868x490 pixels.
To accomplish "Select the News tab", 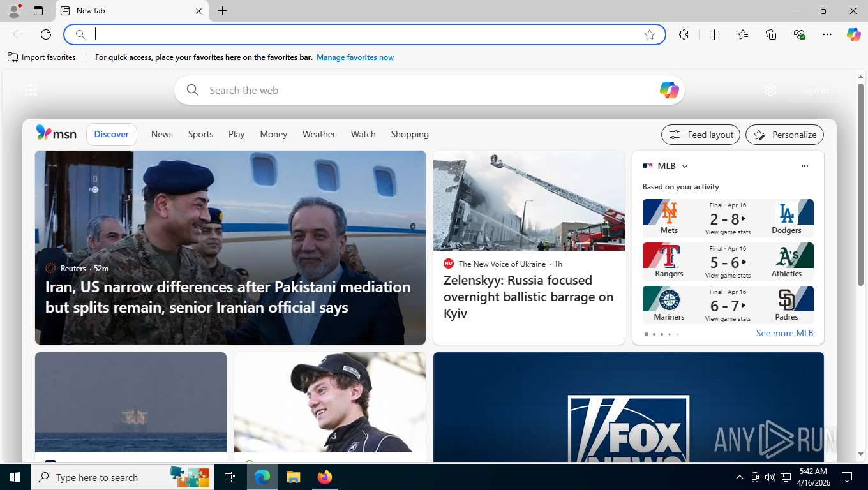I will 162,134.
